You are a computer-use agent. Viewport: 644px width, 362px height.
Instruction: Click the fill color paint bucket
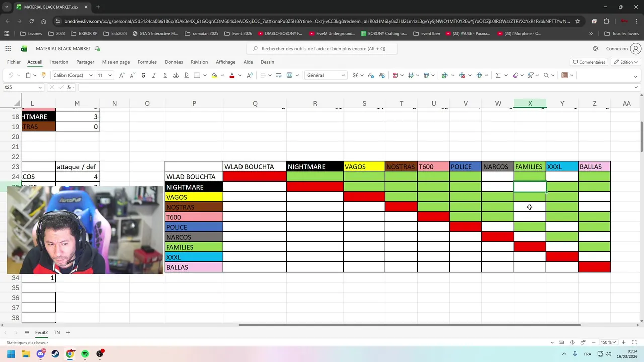(x=215, y=75)
